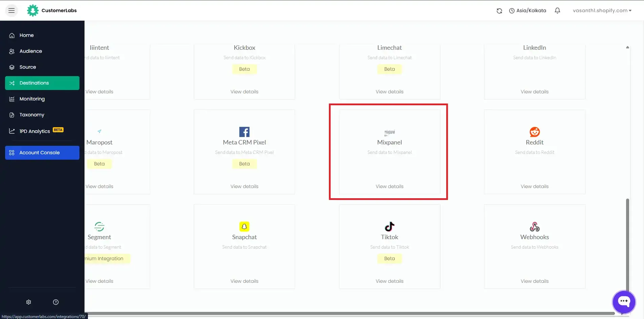Viewport: 644px width, 319px height.
Task: Click the Snapchat logo
Action: [244, 227]
